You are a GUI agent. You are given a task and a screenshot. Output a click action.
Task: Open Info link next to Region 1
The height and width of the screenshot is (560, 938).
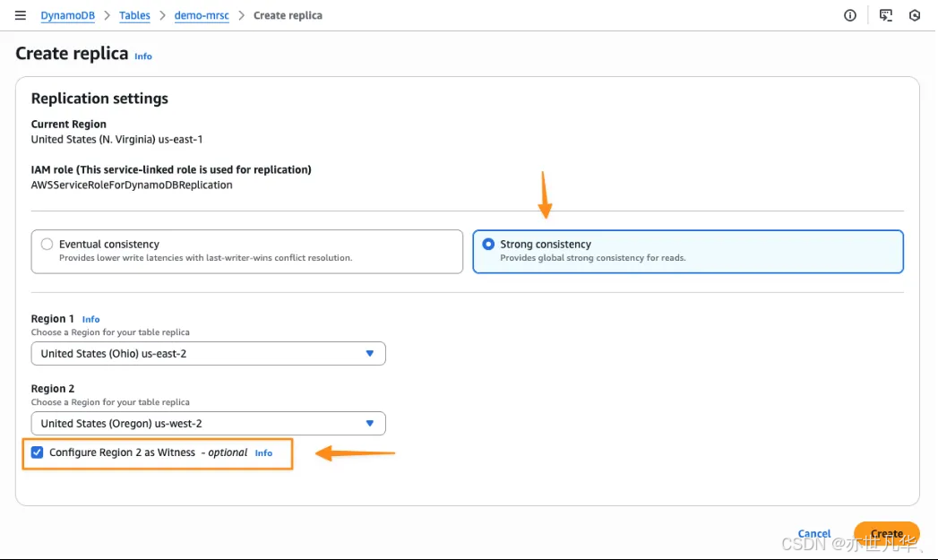pyautogui.click(x=90, y=320)
